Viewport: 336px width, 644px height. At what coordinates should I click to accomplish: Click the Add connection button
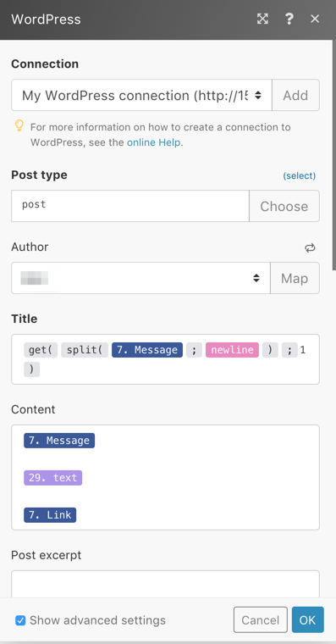(x=295, y=95)
